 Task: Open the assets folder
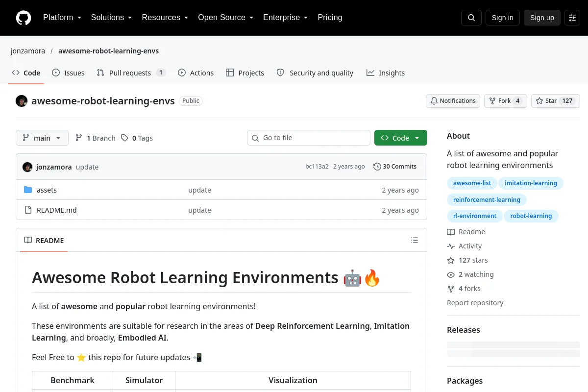point(47,190)
